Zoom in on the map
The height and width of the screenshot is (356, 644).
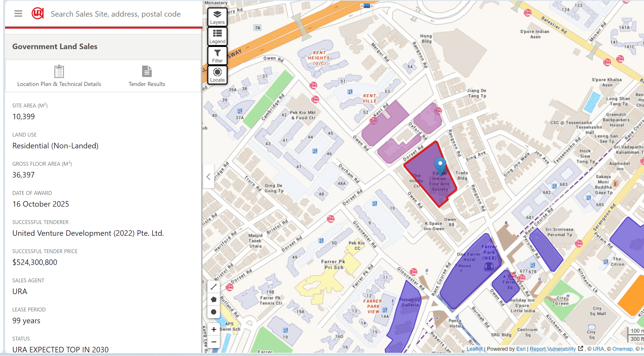[x=213, y=329]
